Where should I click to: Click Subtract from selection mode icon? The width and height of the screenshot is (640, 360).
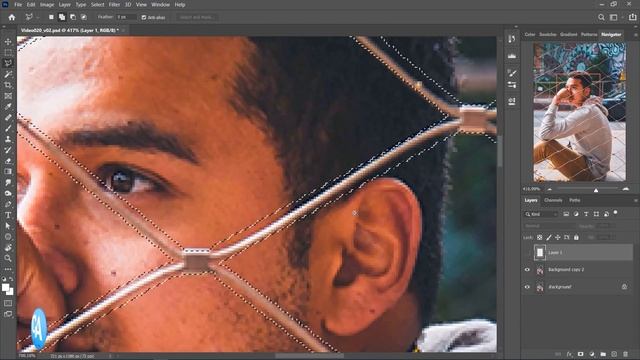coord(73,17)
